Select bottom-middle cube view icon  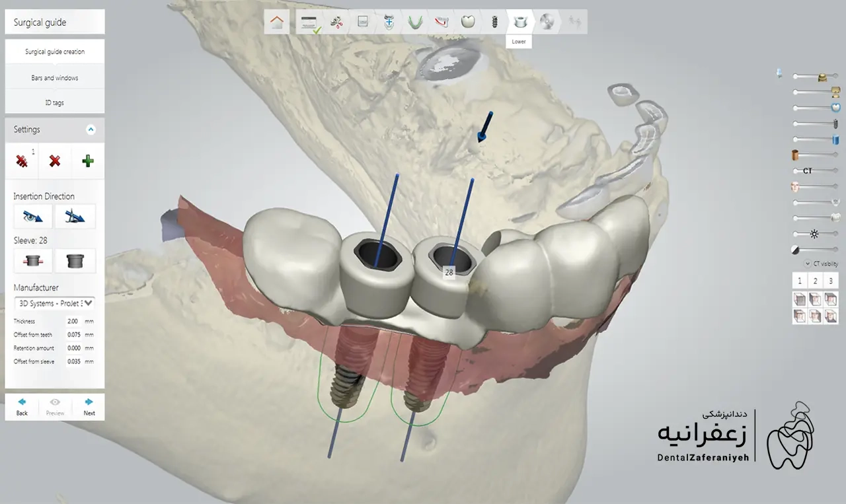coord(816,316)
